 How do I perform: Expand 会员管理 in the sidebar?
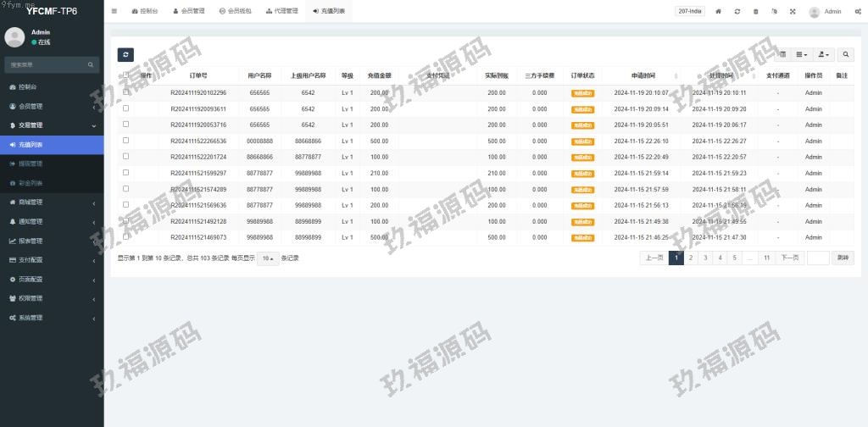click(52, 106)
